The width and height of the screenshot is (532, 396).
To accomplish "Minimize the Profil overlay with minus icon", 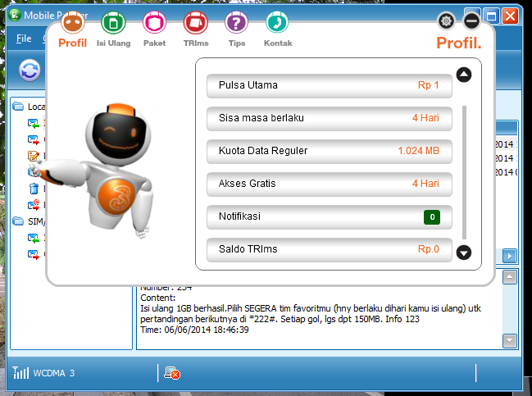I will pyautogui.click(x=471, y=21).
